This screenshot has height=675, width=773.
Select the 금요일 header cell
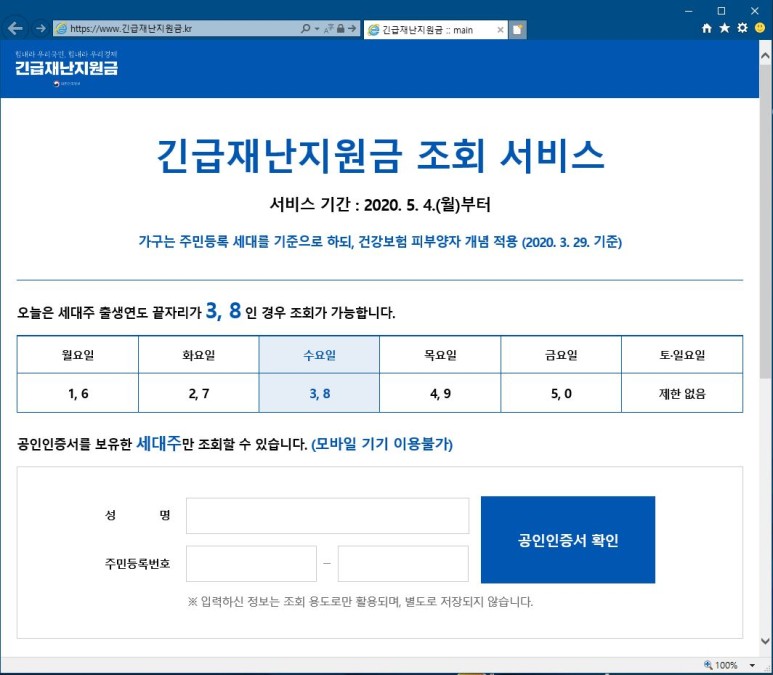point(561,355)
